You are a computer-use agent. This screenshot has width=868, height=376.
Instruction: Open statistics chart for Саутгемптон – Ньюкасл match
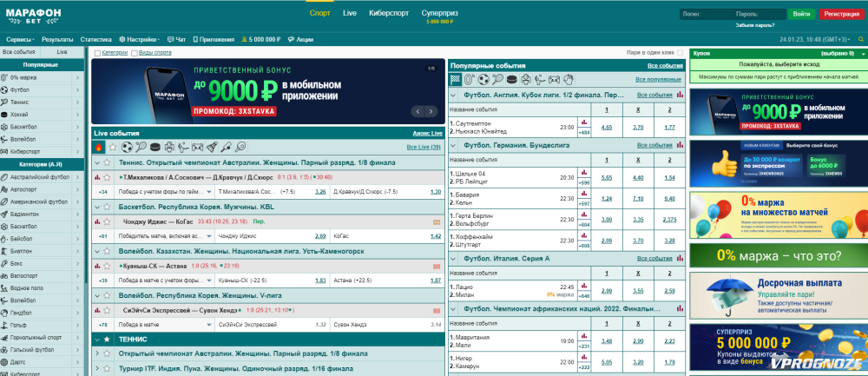583,122
